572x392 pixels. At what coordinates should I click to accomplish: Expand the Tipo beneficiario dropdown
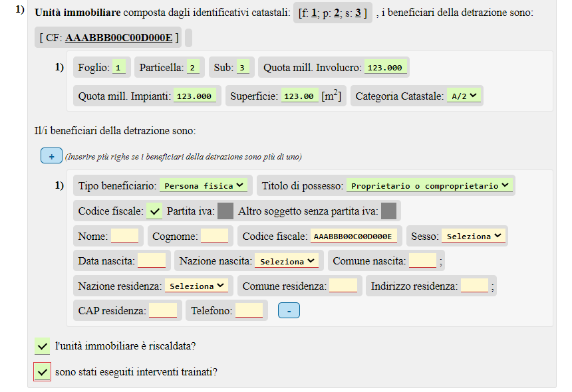[204, 186]
